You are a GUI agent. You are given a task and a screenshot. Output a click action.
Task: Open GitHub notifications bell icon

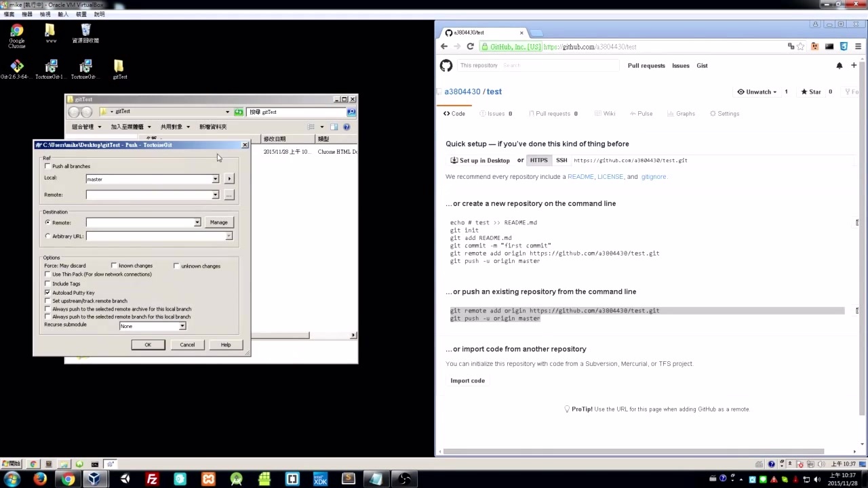tap(840, 66)
